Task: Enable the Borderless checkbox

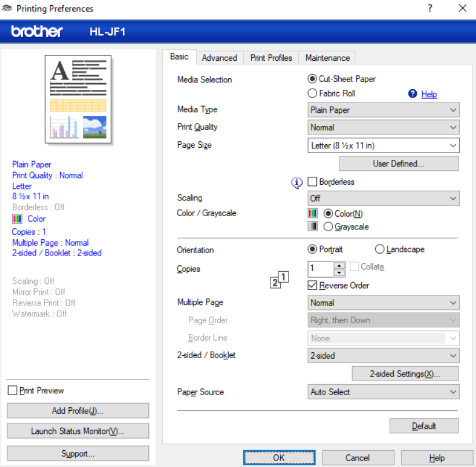Action: click(x=313, y=182)
